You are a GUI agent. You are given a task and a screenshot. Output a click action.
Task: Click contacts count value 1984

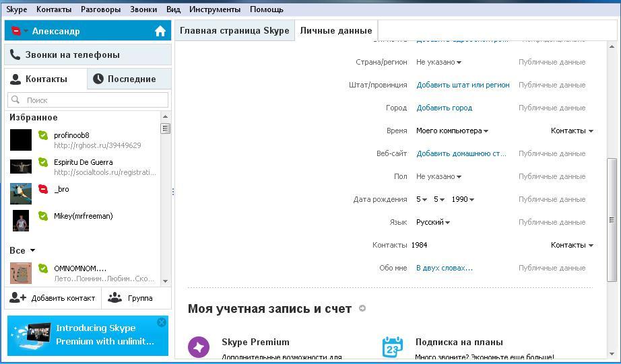419,245
